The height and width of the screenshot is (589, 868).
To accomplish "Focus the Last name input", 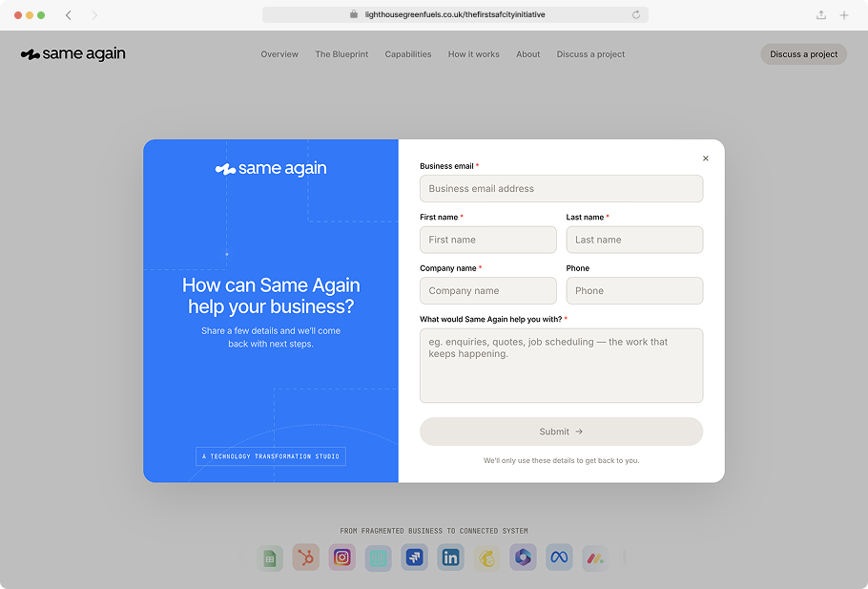I will [x=634, y=240].
